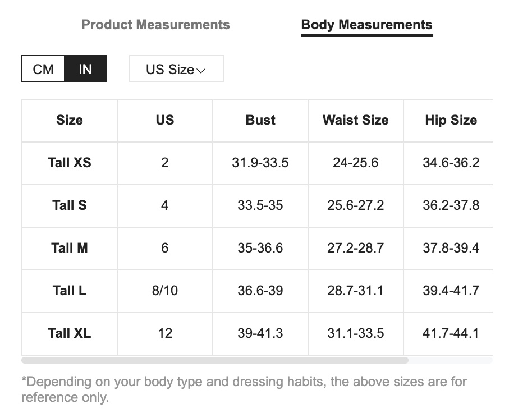
Task: Click the US column header
Action: pyautogui.click(x=165, y=120)
